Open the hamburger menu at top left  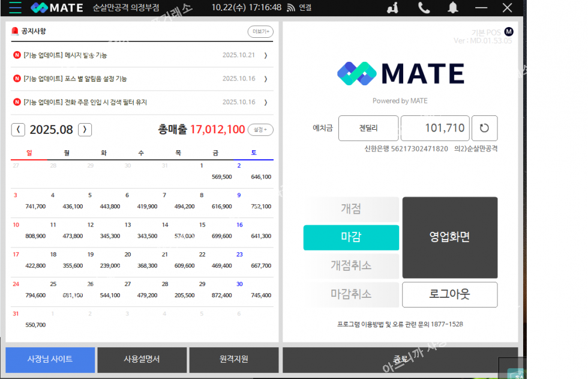pos(15,8)
